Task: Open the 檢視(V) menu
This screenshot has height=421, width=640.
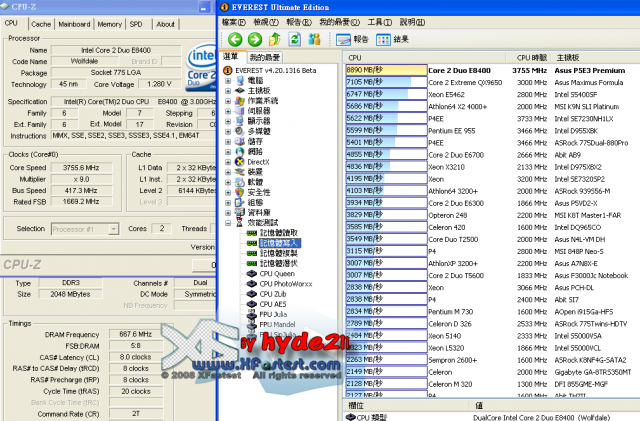Action: (x=266, y=22)
